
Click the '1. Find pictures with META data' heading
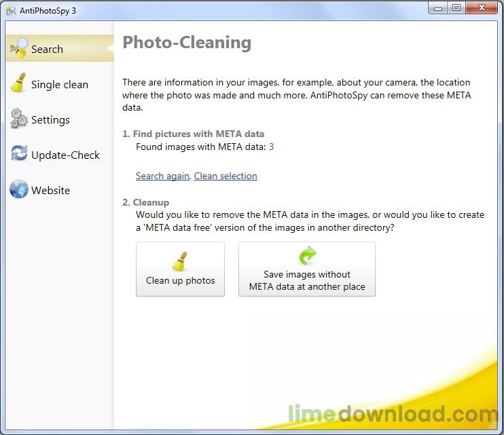click(193, 134)
